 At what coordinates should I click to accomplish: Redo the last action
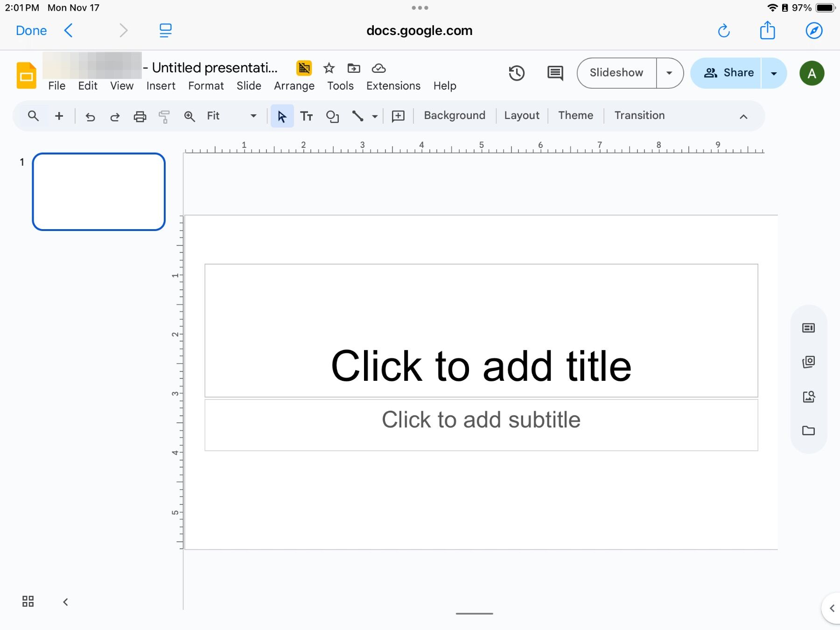(x=115, y=116)
